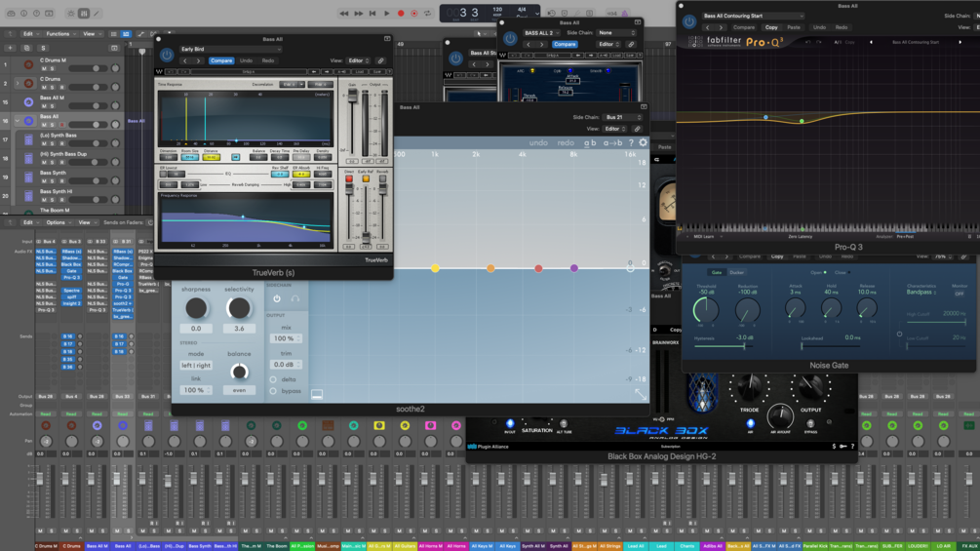Select the Gate tab in Noise Gate

coord(717,272)
